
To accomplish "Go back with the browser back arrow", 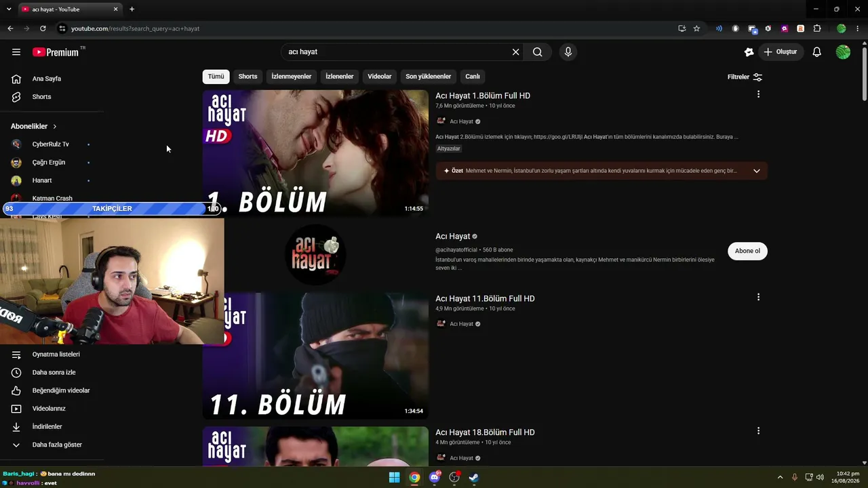I will [x=10, y=28].
